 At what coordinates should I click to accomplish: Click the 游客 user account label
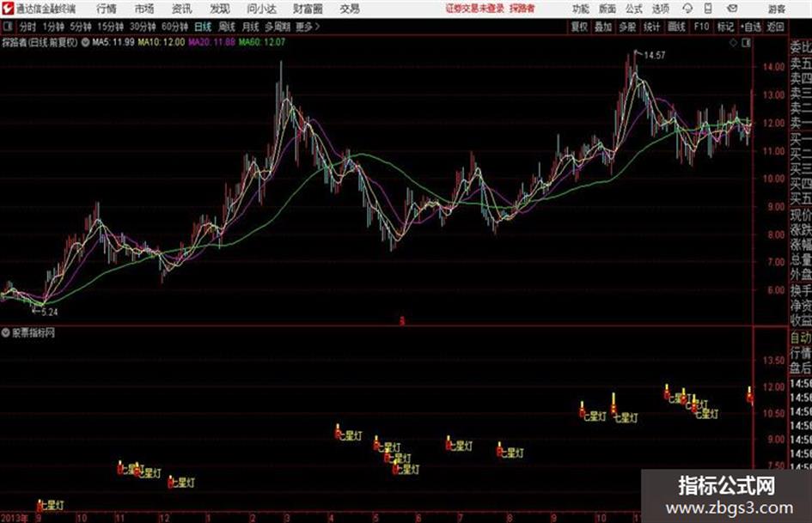(x=777, y=9)
